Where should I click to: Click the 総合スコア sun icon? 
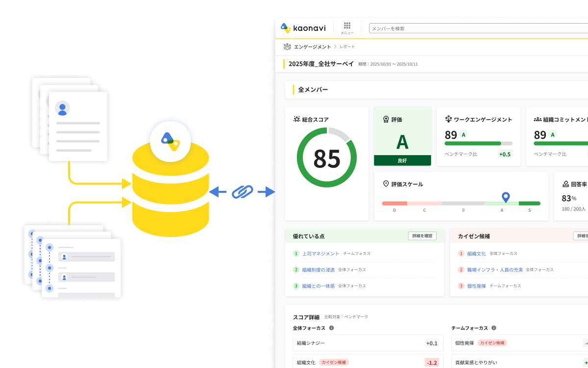coord(296,119)
